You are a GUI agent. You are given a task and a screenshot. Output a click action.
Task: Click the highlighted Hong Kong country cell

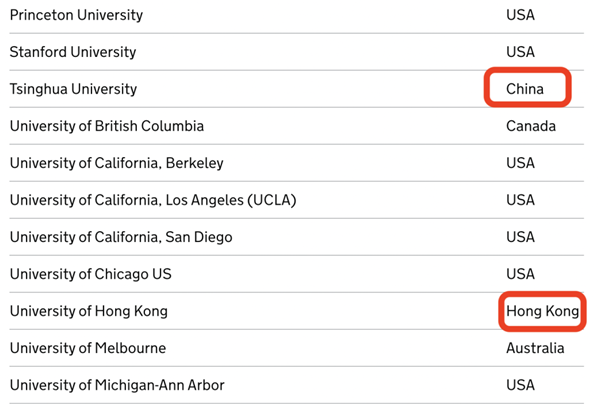542,311
